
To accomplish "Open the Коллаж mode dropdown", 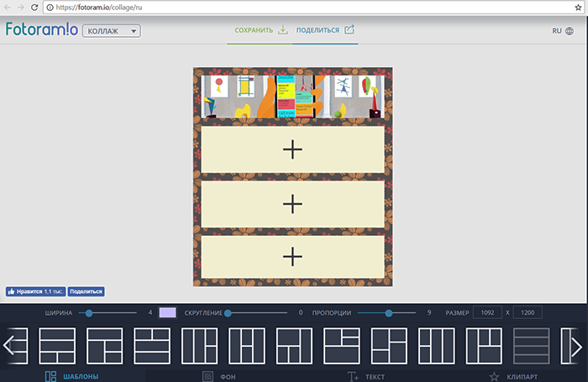I will (111, 31).
